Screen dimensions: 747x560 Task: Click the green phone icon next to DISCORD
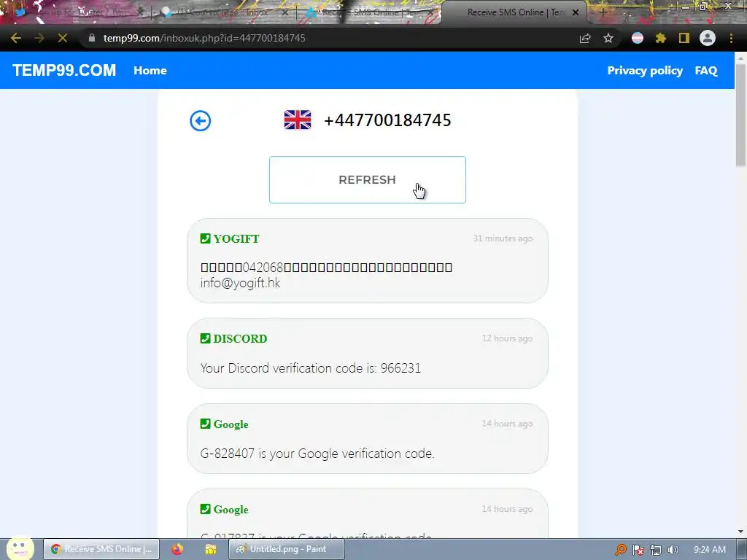pyautogui.click(x=205, y=338)
